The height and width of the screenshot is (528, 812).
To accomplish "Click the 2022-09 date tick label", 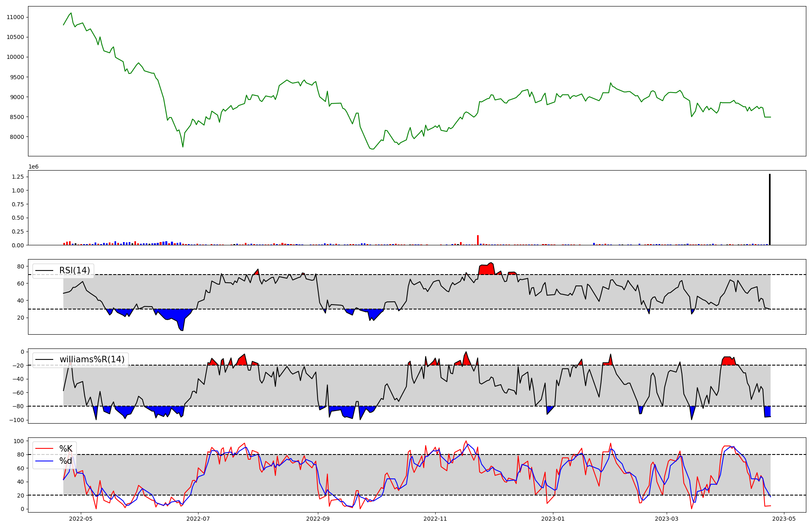I will click(x=317, y=519).
